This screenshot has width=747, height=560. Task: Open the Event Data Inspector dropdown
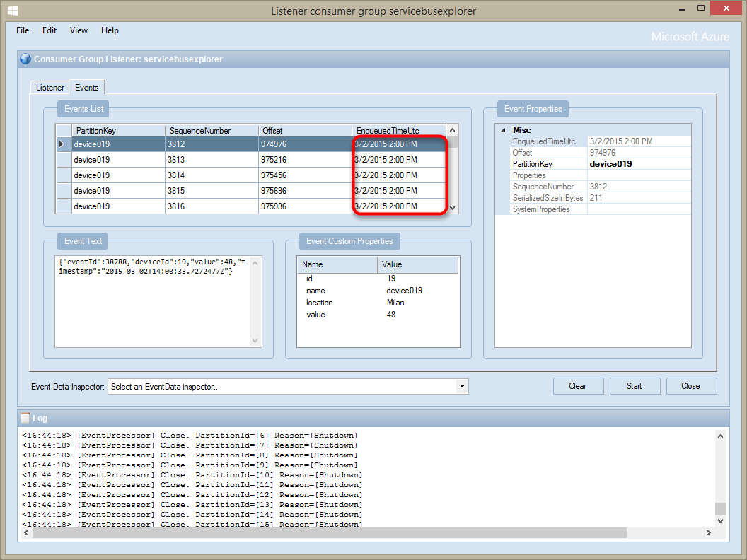(462, 386)
